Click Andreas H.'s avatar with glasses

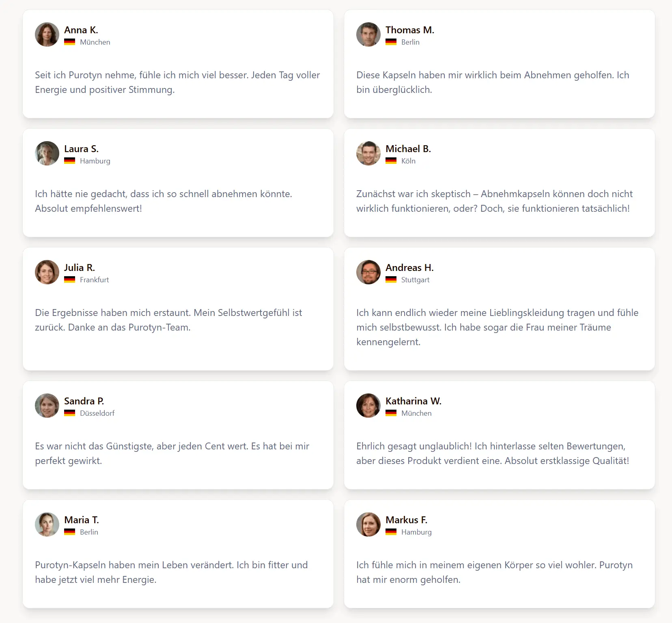point(368,272)
